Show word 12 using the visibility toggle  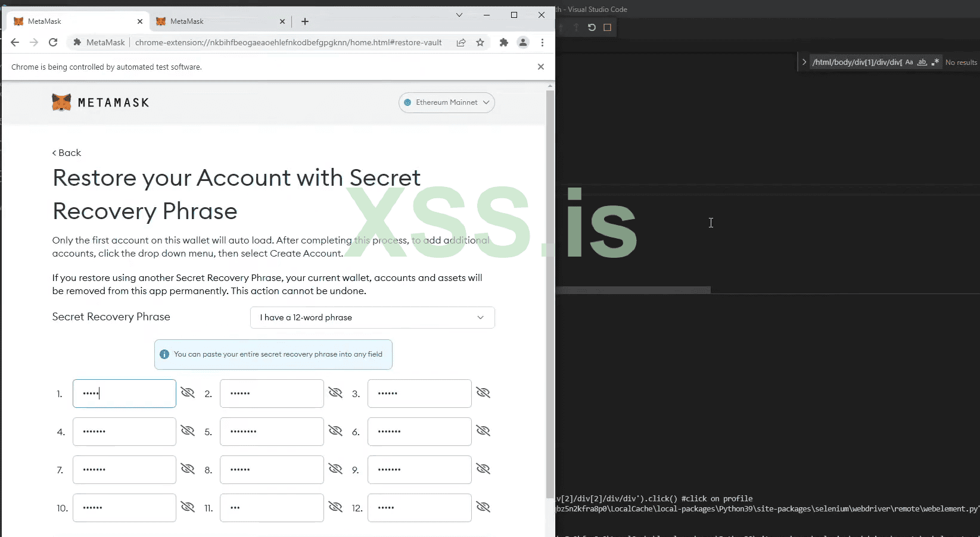pos(483,507)
